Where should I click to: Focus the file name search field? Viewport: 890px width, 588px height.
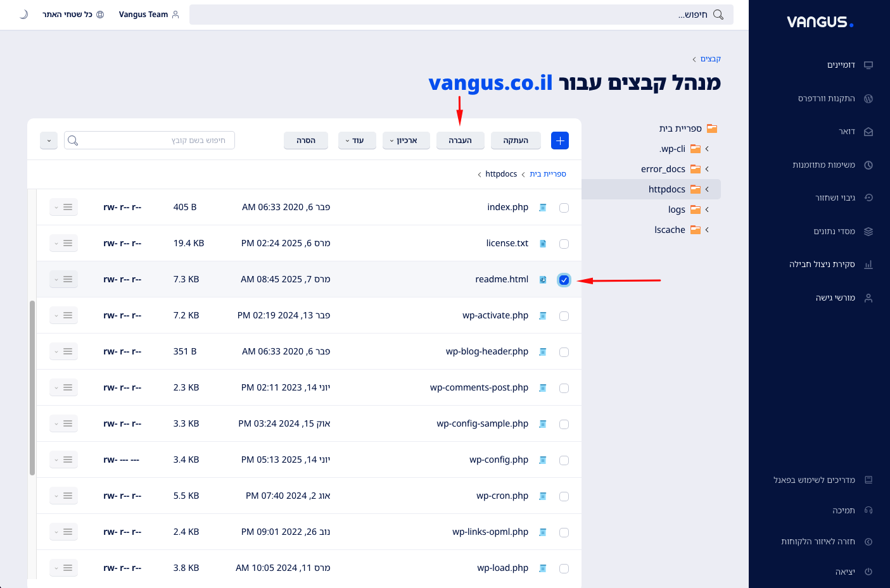(149, 141)
